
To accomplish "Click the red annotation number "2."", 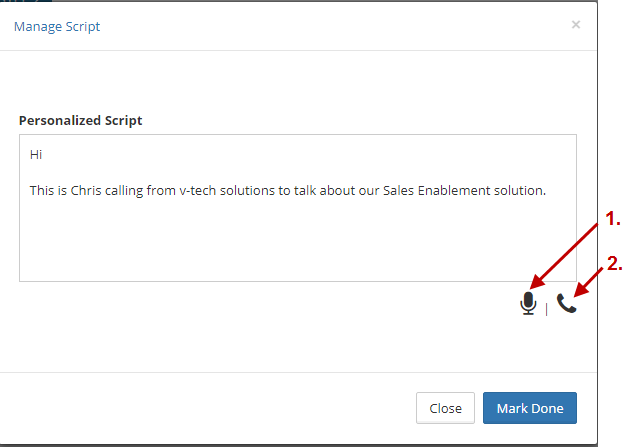I will click(615, 265).
